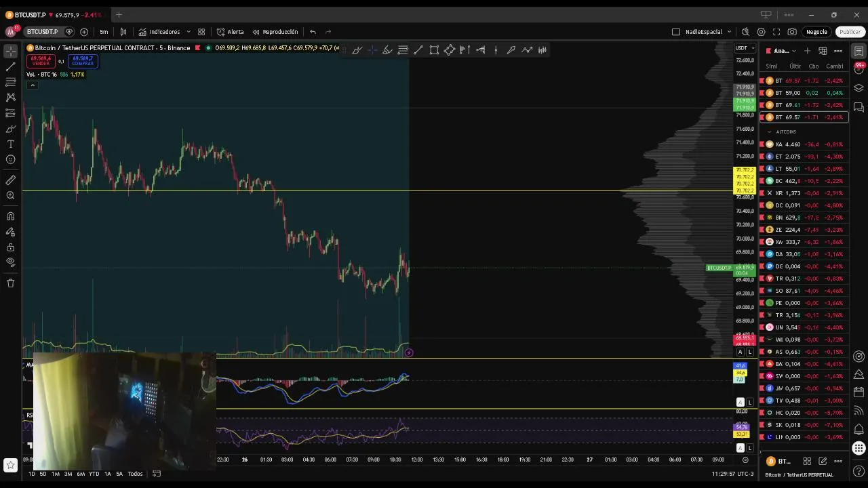868x488 pixels.
Task: Activate the zoom-in magnifier tool
Action: (x=10, y=196)
